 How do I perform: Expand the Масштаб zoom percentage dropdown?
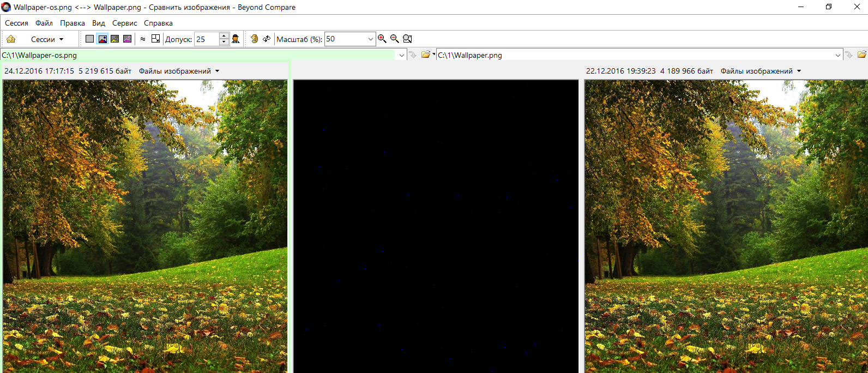coord(371,39)
